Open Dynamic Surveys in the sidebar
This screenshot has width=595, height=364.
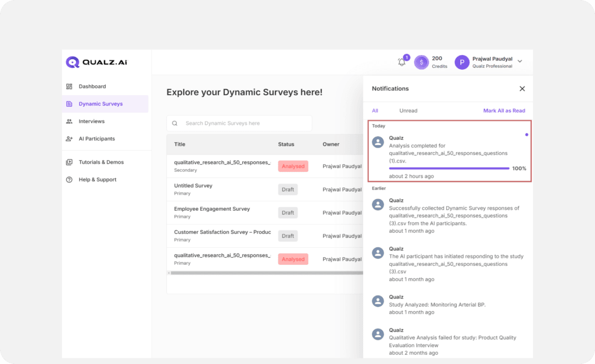(x=101, y=104)
